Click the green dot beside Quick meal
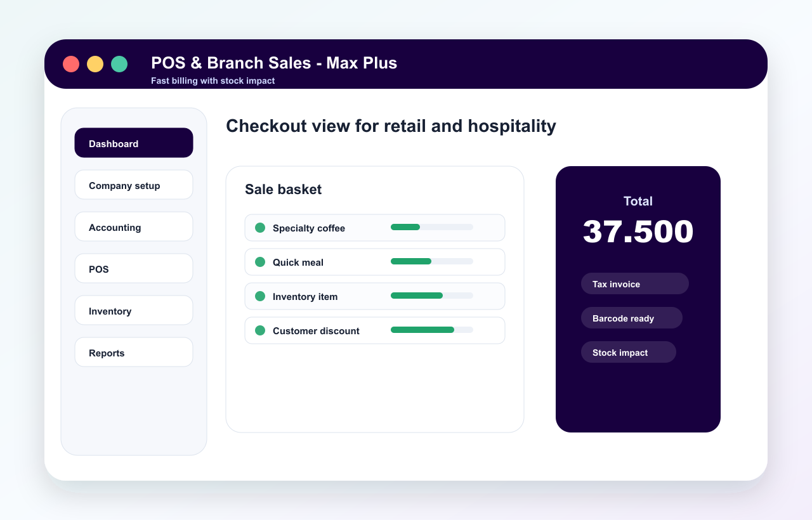The width and height of the screenshot is (812, 520). 260,262
